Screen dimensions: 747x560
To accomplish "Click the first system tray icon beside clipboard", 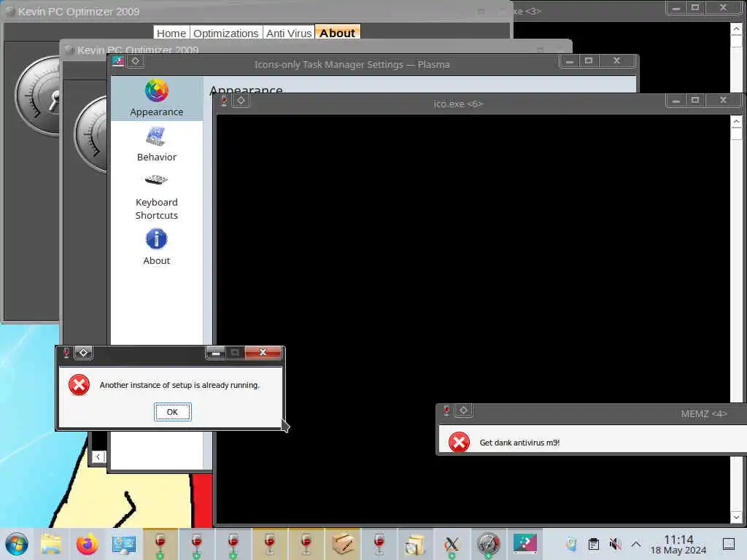I will point(572,544).
